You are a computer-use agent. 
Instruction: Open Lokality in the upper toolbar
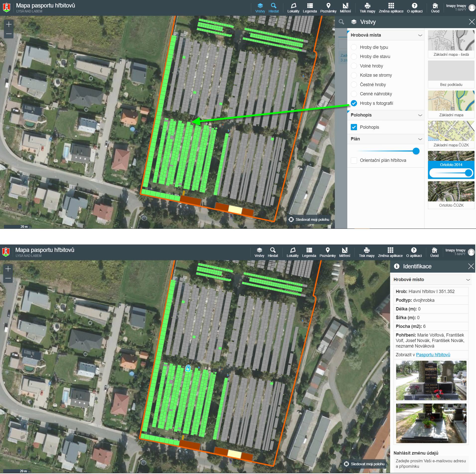point(293,8)
